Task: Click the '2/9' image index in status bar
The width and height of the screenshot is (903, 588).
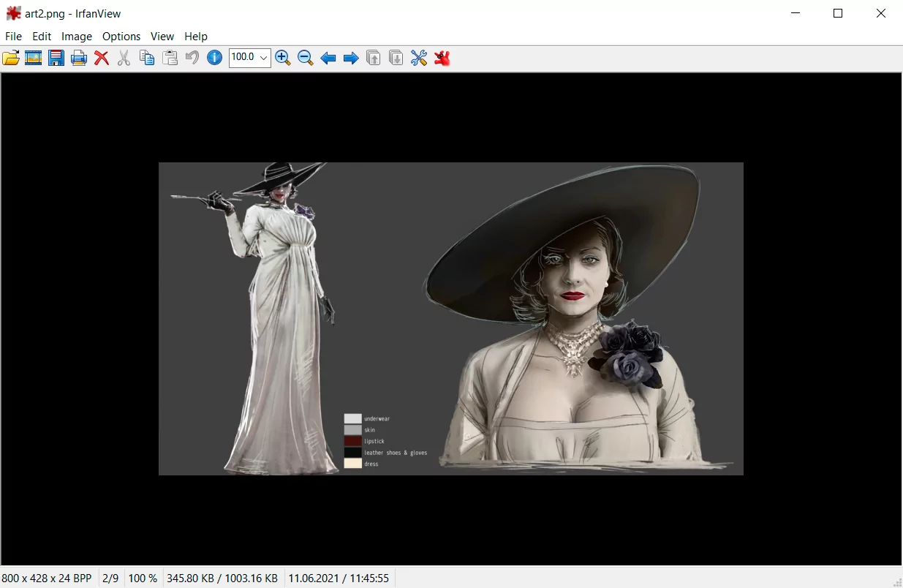Action: 110,578
